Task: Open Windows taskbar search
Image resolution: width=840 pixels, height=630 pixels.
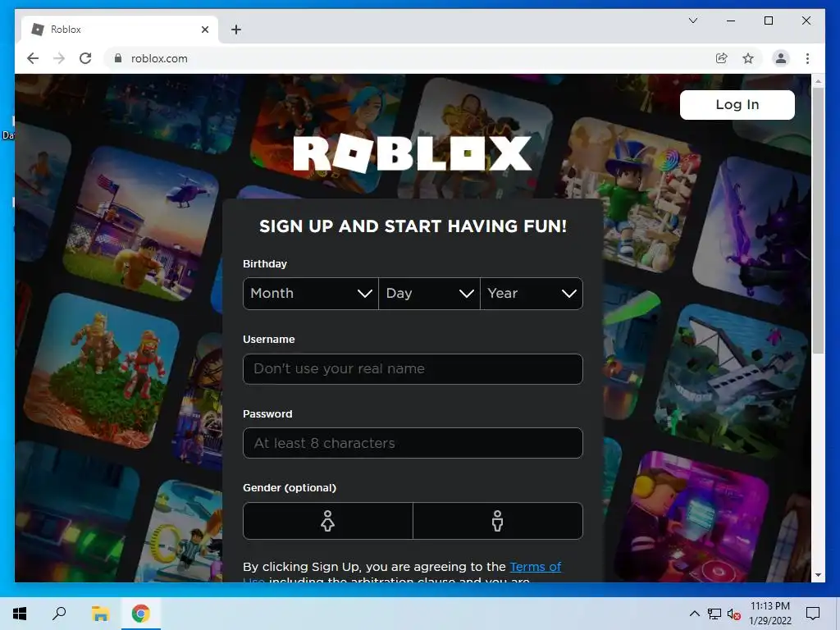Action: point(59,614)
